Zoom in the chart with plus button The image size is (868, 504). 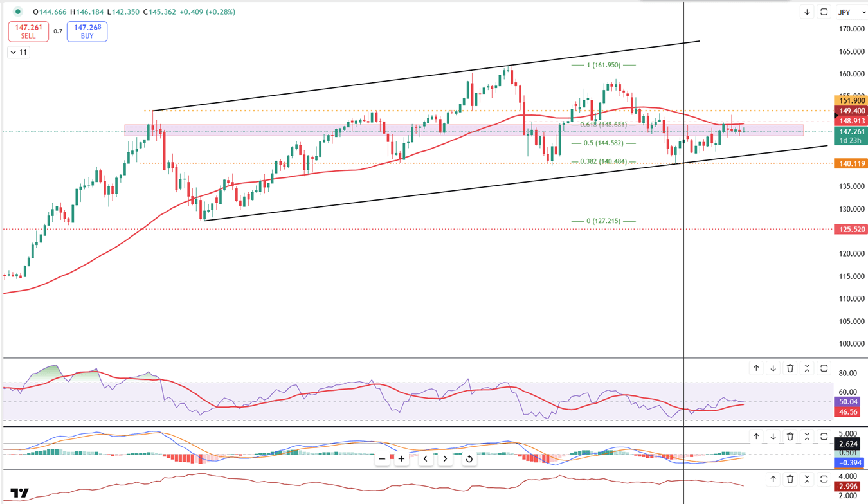[401, 459]
